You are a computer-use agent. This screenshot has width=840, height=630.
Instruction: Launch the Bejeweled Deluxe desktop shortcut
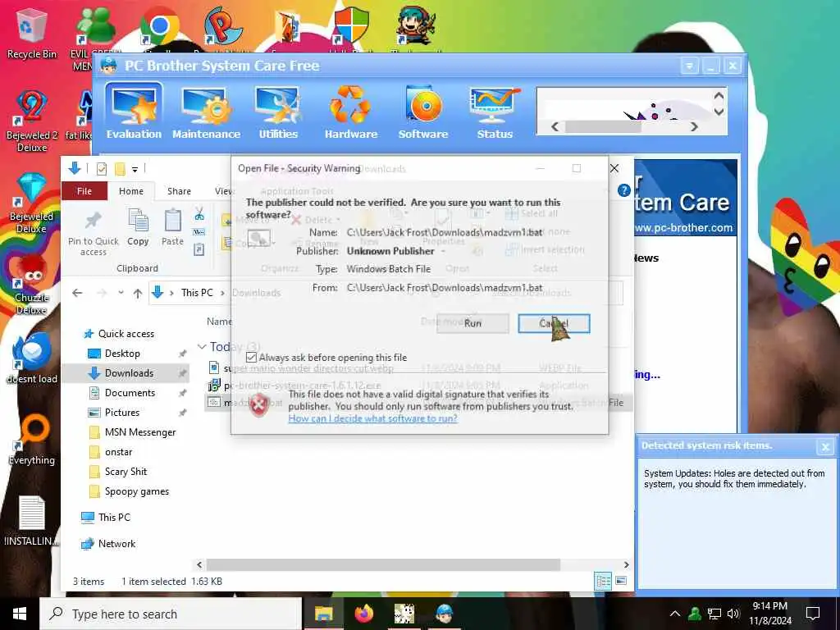tap(32, 203)
